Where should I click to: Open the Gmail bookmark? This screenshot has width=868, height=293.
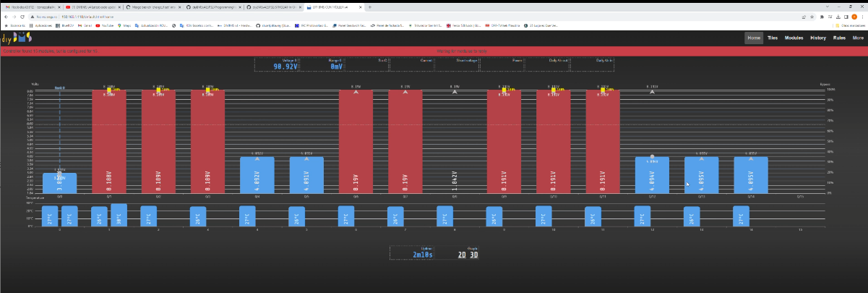coord(85,25)
